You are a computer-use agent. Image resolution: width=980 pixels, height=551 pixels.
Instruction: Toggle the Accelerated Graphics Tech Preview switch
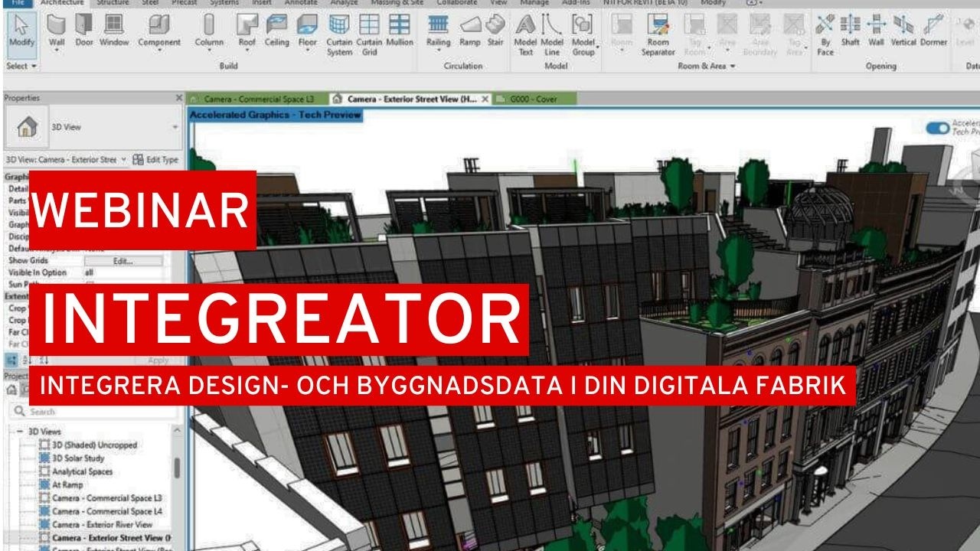coord(938,128)
